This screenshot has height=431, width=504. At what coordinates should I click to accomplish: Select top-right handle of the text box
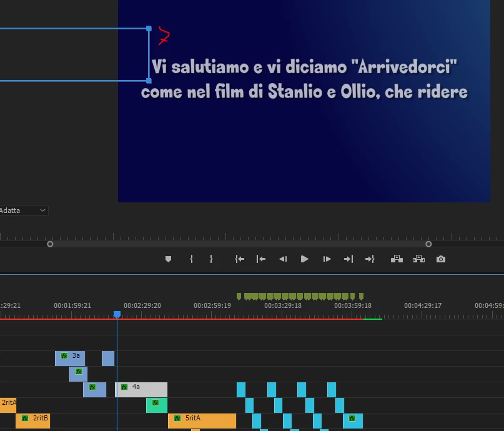149,29
